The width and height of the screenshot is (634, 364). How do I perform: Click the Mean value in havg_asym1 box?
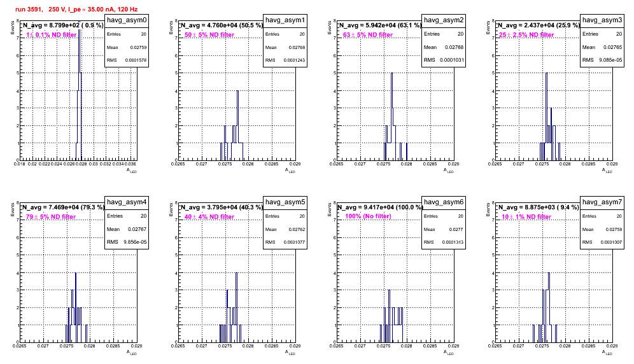(x=297, y=47)
